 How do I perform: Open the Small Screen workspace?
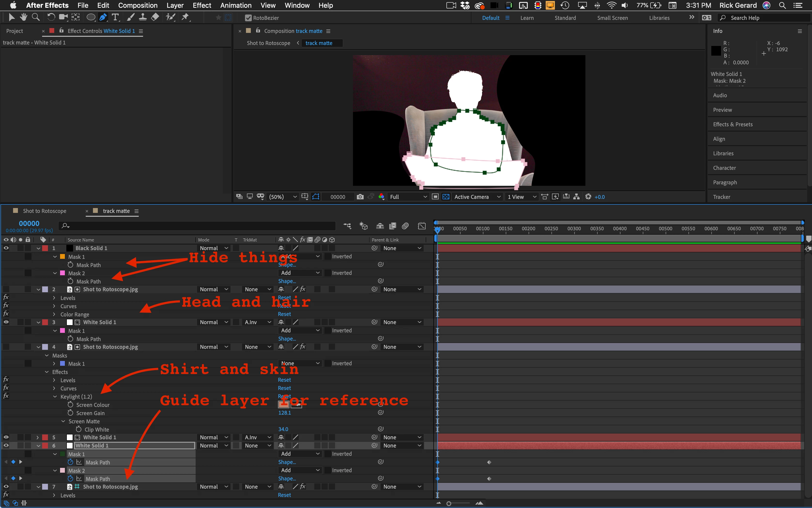(x=612, y=18)
